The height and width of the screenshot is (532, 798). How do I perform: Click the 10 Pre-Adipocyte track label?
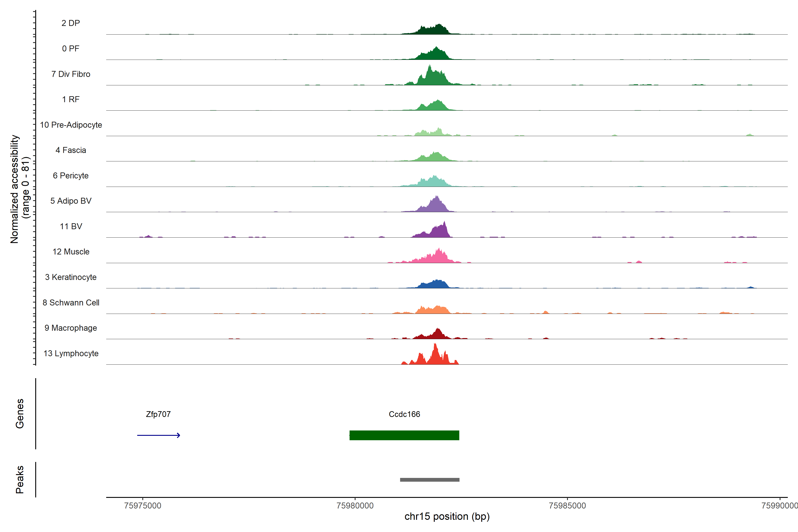[x=70, y=125]
